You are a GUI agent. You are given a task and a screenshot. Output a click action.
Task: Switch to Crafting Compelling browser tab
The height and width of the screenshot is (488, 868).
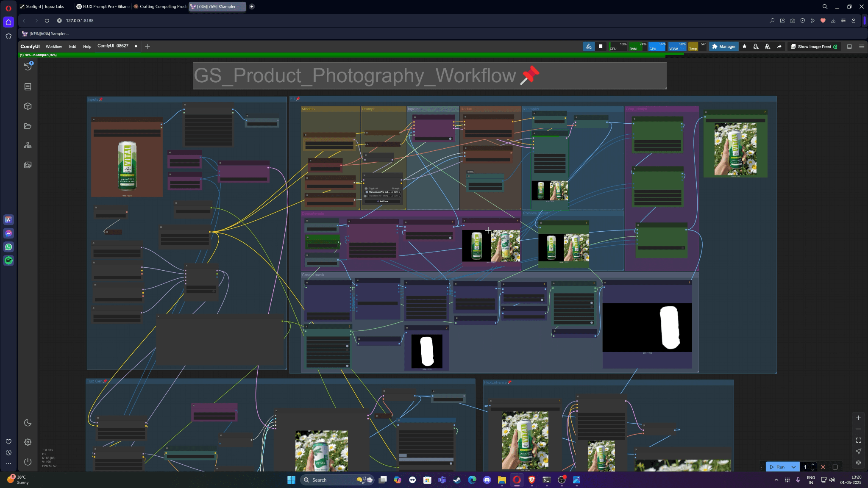(160, 6)
